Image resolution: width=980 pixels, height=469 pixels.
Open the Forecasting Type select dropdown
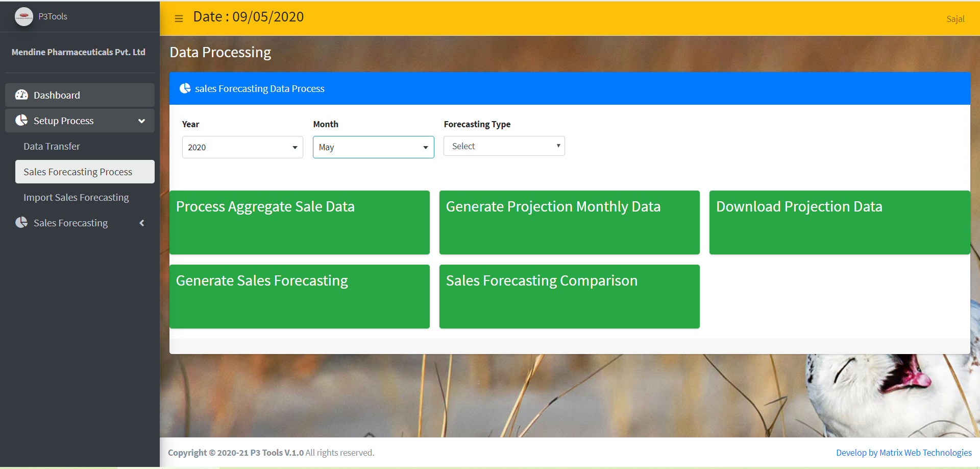pyautogui.click(x=504, y=146)
